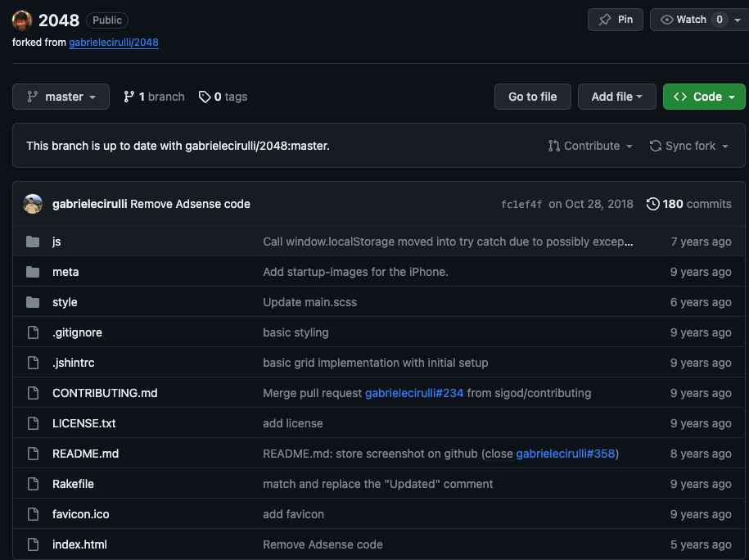The height and width of the screenshot is (560, 749).
Task: Click the code brackets icon in the Code button
Action: pos(680,97)
